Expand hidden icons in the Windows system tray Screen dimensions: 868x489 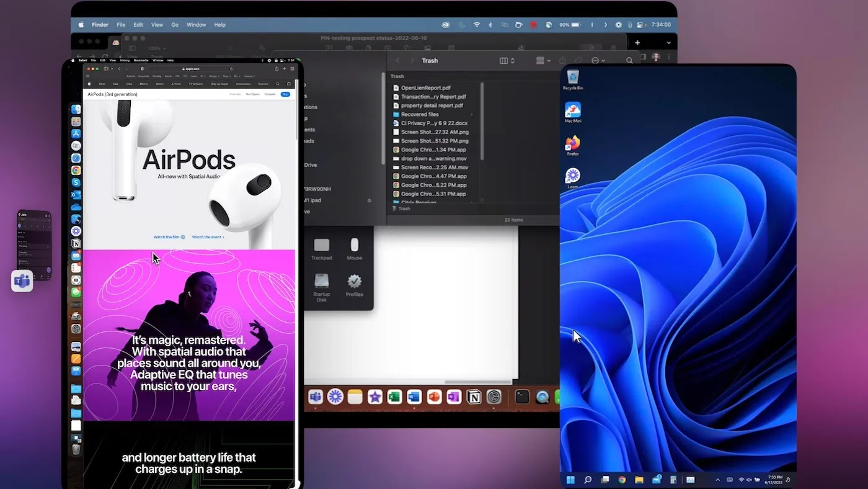(717, 479)
